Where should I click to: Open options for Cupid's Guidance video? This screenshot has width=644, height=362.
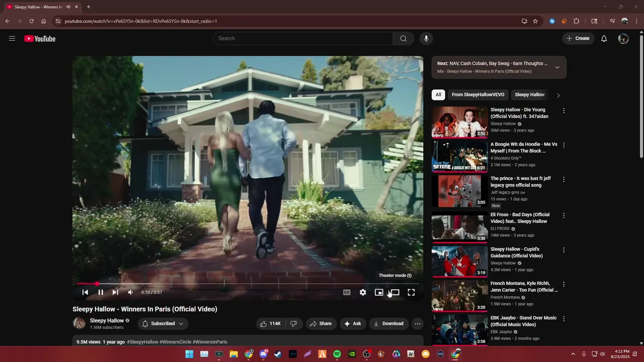coord(563,250)
